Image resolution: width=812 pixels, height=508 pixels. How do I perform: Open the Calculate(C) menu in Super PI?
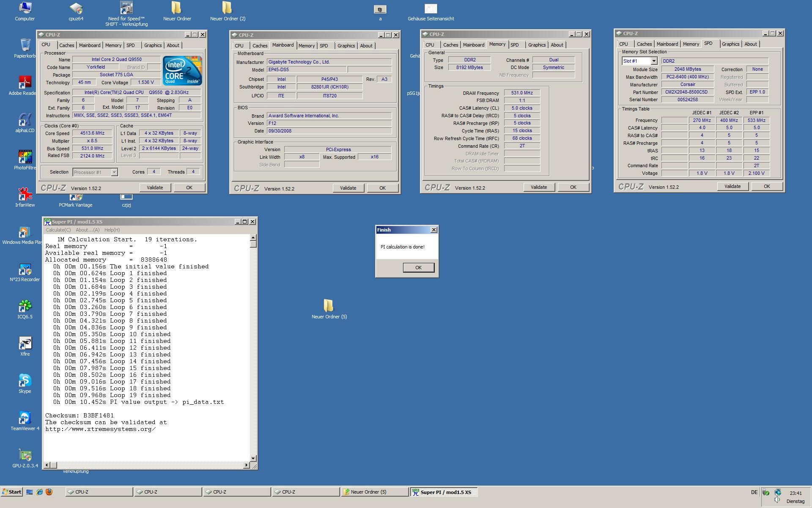click(x=58, y=230)
